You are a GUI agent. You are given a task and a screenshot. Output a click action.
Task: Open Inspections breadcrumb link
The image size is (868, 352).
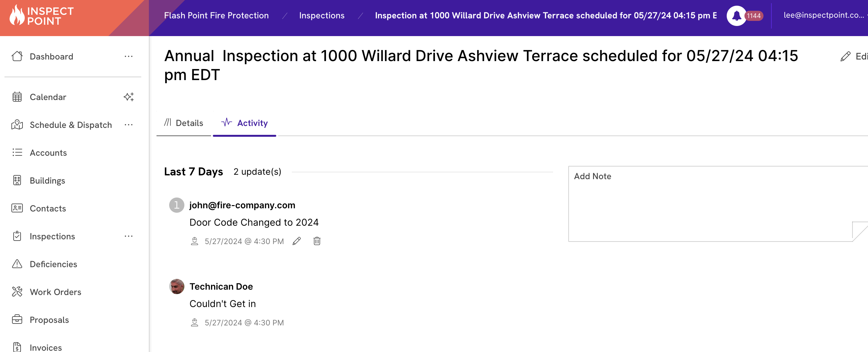click(x=322, y=16)
